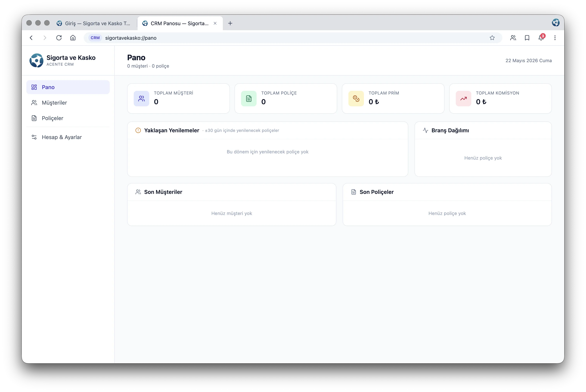
Task: Click the Sigorta ve Kasko logo
Action: [x=36, y=60]
